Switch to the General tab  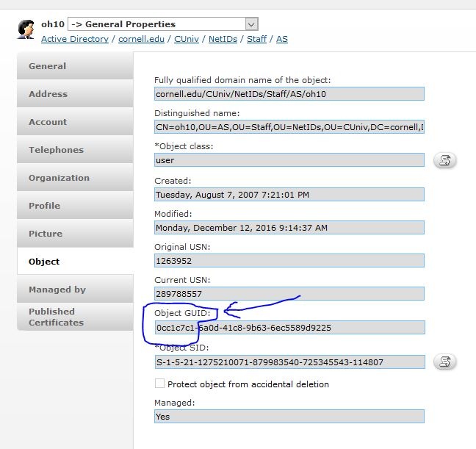[75, 66]
